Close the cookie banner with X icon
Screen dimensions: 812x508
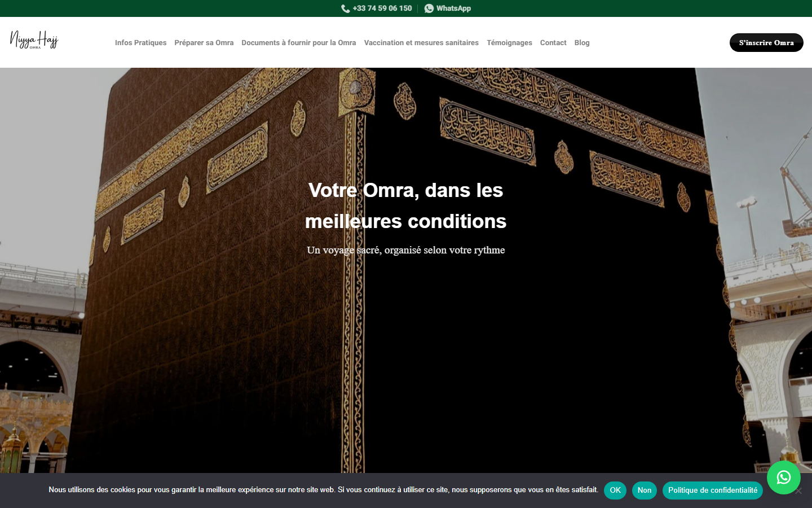pos(798,491)
